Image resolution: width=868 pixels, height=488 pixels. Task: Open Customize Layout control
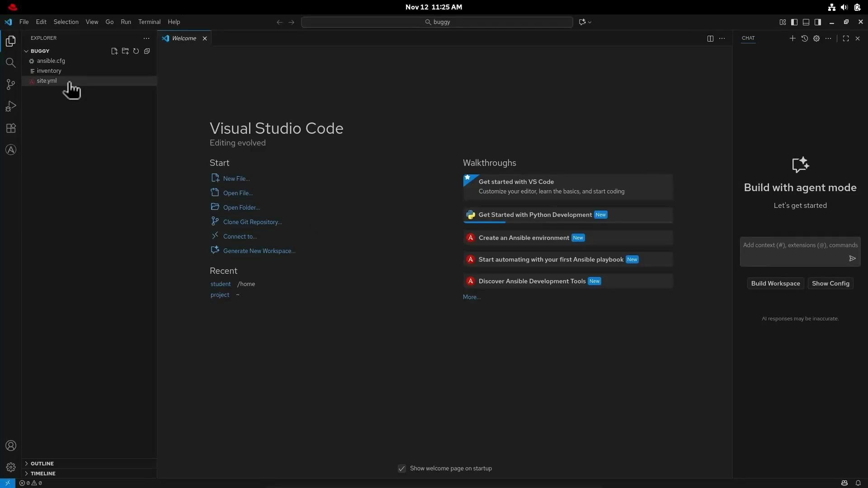pos(783,22)
